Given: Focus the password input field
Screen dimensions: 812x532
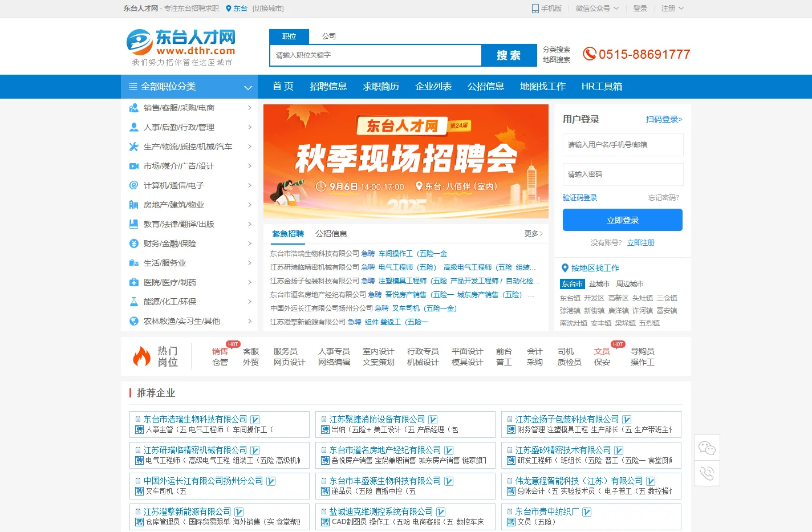Looking at the screenshot, I should [623, 174].
